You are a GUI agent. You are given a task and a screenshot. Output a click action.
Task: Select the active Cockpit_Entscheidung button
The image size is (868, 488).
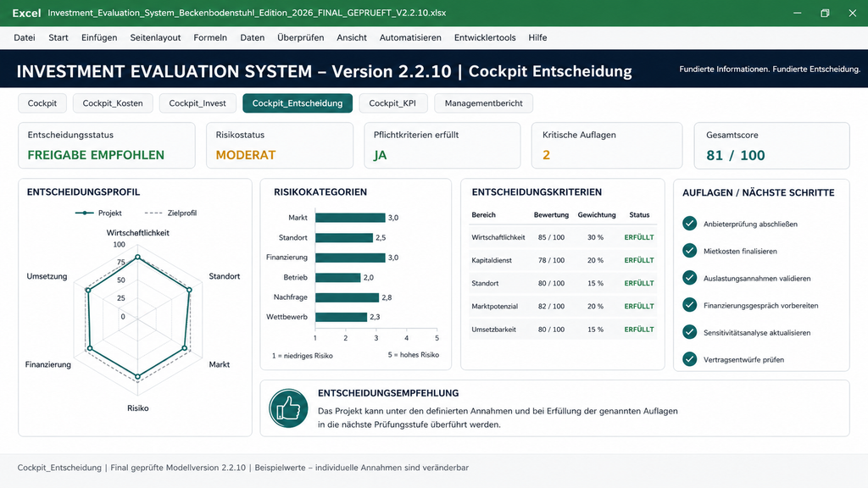(298, 103)
